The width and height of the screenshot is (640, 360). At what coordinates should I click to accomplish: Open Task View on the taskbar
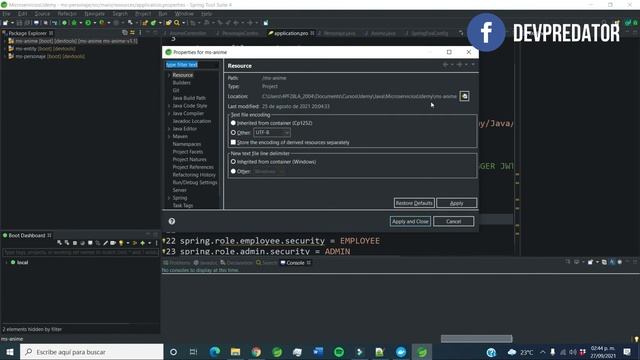pos(193,351)
